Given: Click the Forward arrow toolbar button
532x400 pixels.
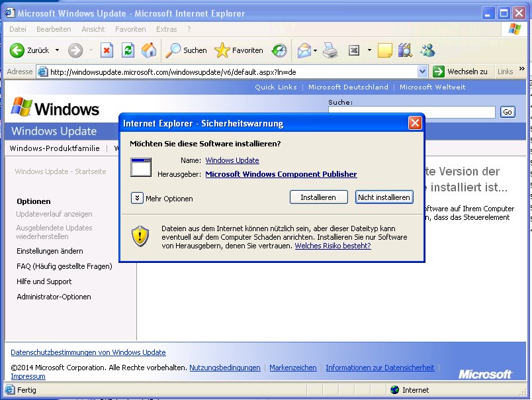Looking at the screenshot, I should tap(75, 50).
